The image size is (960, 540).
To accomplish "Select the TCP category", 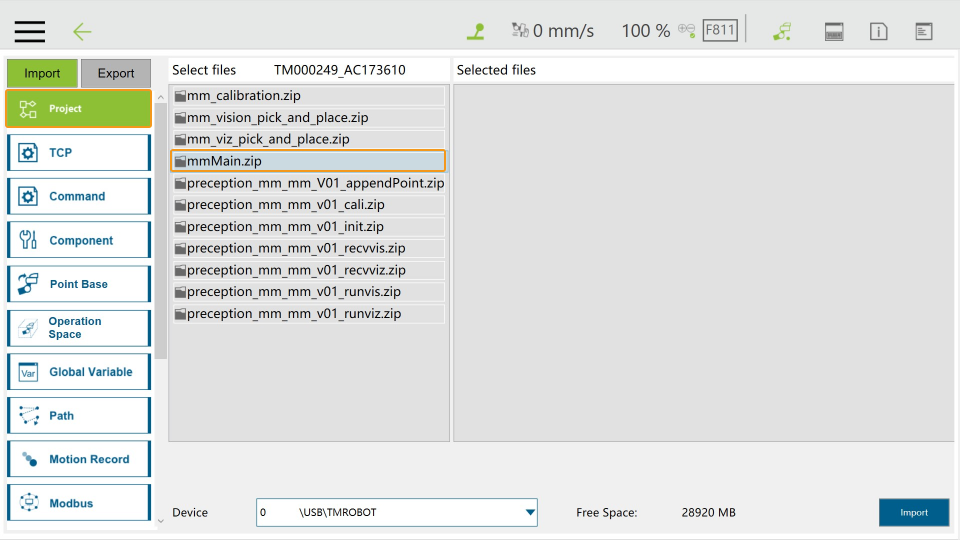I will [x=79, y=153].
